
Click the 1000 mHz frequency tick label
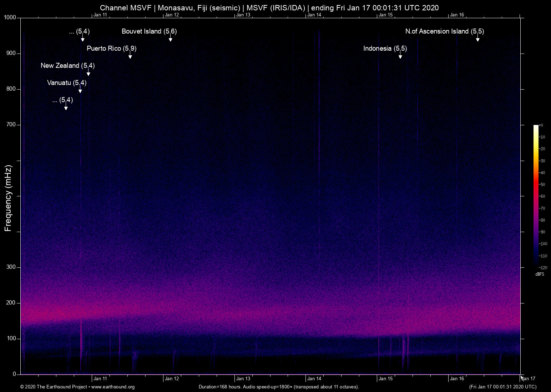(10, 17)
